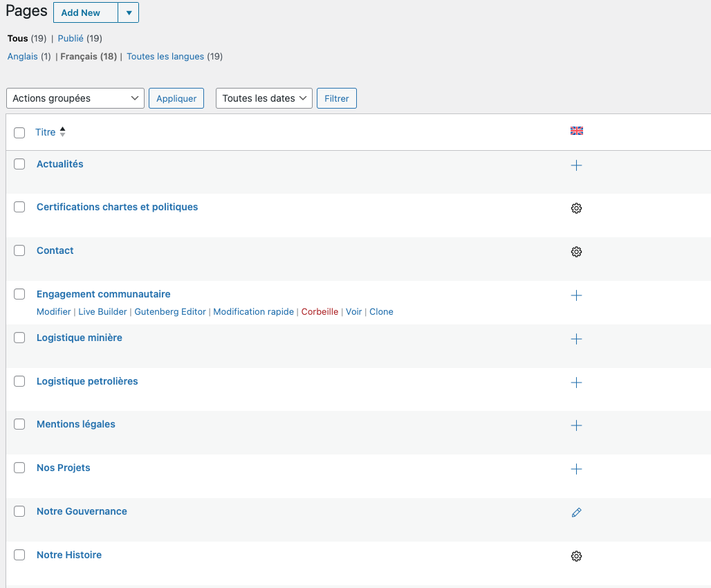Add English translation for Engagement communautaire

coord(576,295)
